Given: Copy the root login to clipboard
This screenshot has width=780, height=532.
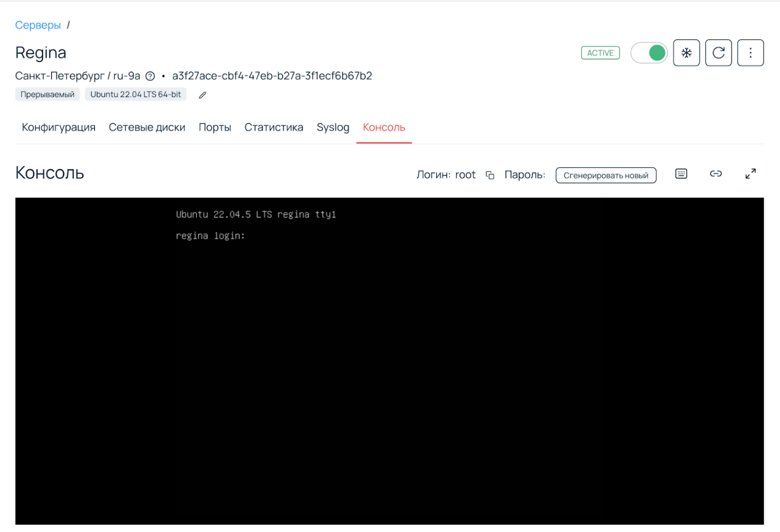Looking at the screenshot, I should (489, 175).
